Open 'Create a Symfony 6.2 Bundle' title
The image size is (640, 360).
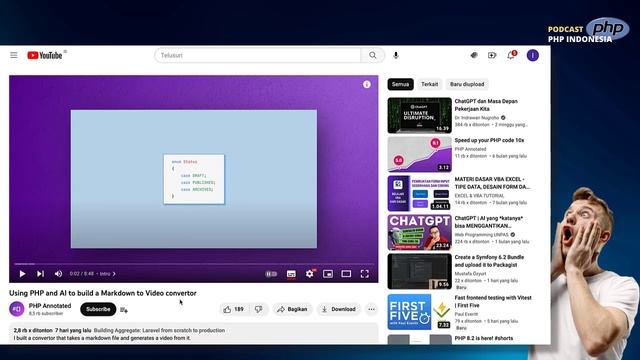pyautogui.click(x=489, y=261)
